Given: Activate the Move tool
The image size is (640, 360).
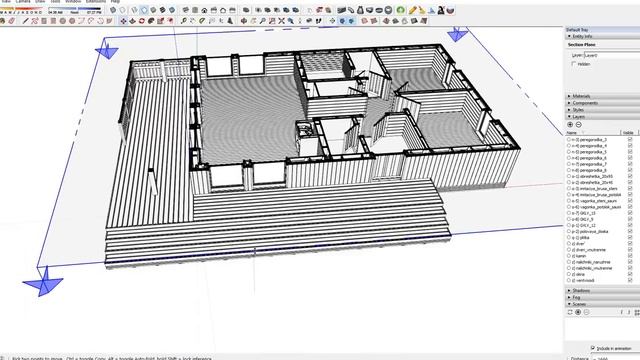Looking at the screenshot, I should tap(124, 21).
